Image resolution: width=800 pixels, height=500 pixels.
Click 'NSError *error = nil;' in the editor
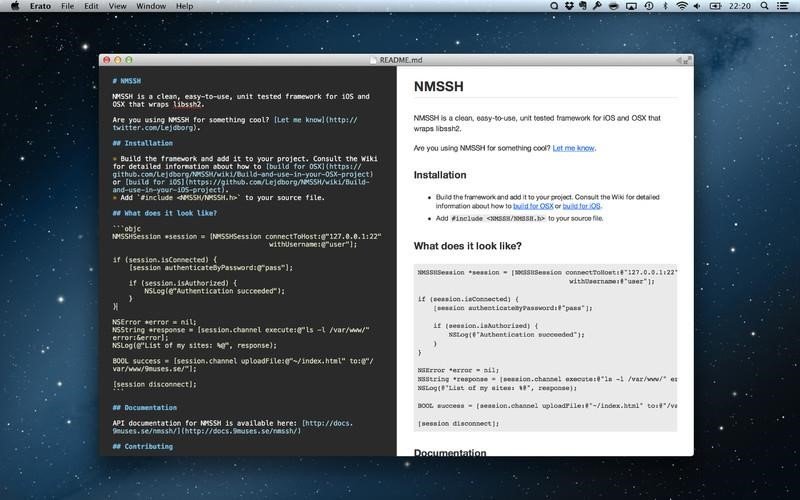coord(155,322)
